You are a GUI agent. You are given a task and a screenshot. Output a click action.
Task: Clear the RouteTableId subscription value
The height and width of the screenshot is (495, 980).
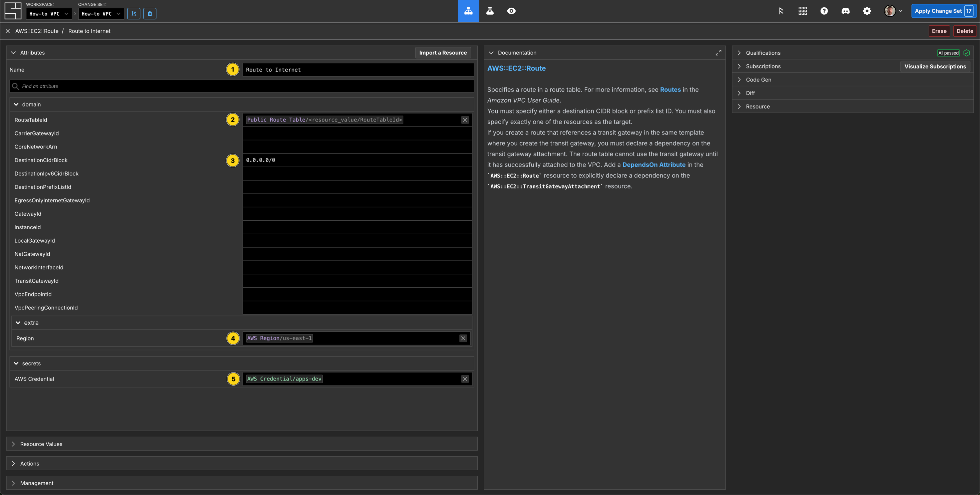(x=465, y=120)
